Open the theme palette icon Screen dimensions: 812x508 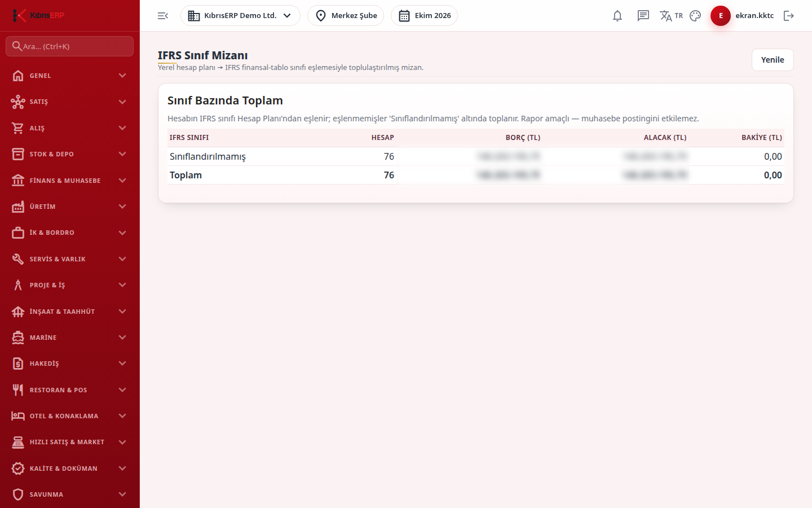[x=695, y=16]
